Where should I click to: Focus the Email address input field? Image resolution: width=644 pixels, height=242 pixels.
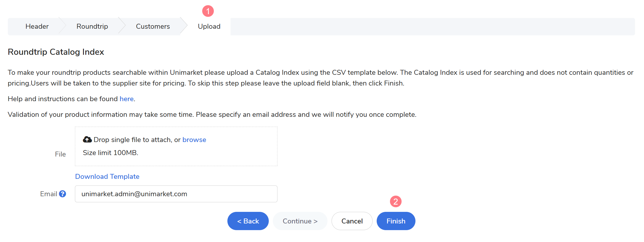(176, 194)
